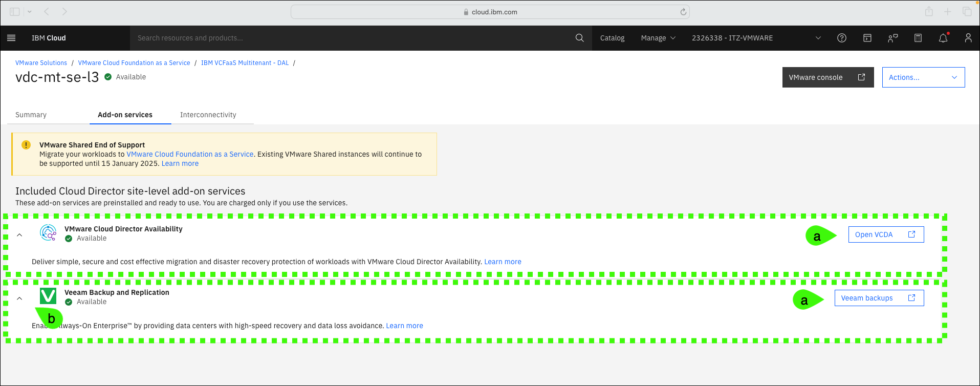Click Safari share icon
Image resolution: width=980 pixels, height=386 pixels.
(x=929, y=11)
